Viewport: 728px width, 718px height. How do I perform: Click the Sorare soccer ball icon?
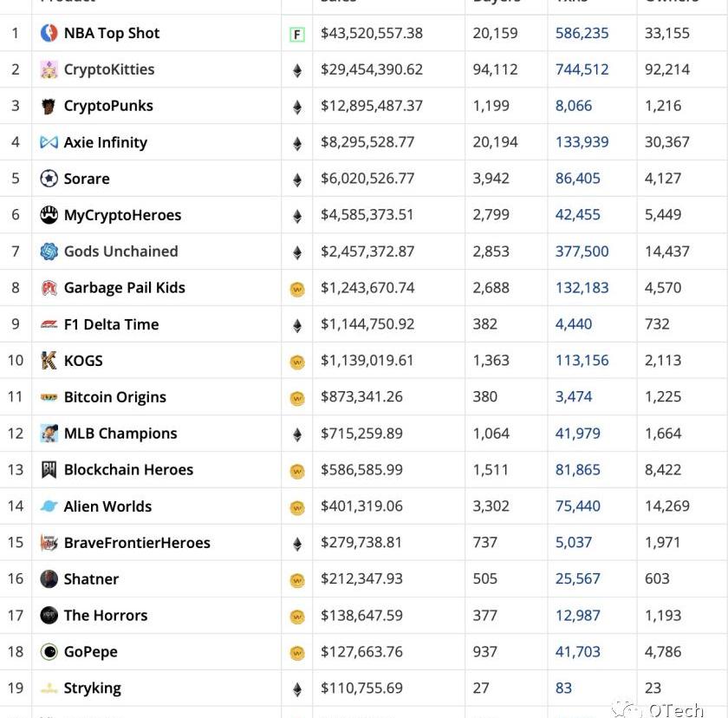49,179
